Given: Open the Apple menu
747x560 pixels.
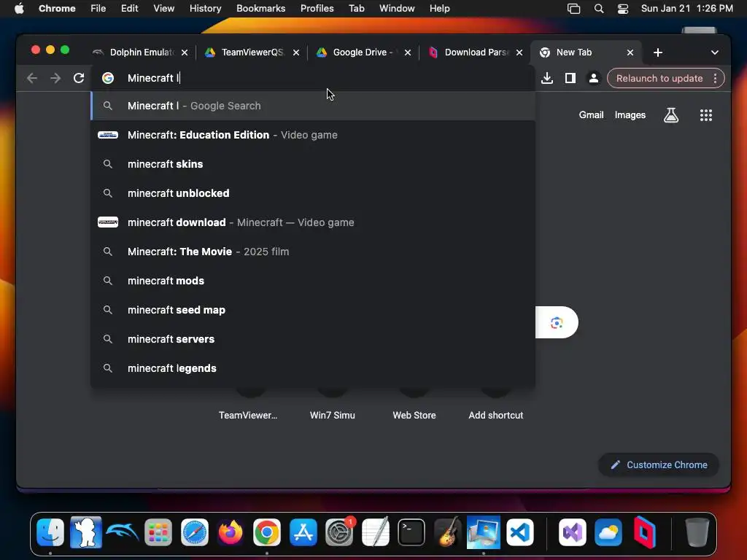Looking at the screenshot, I should (x=19, y=9).
